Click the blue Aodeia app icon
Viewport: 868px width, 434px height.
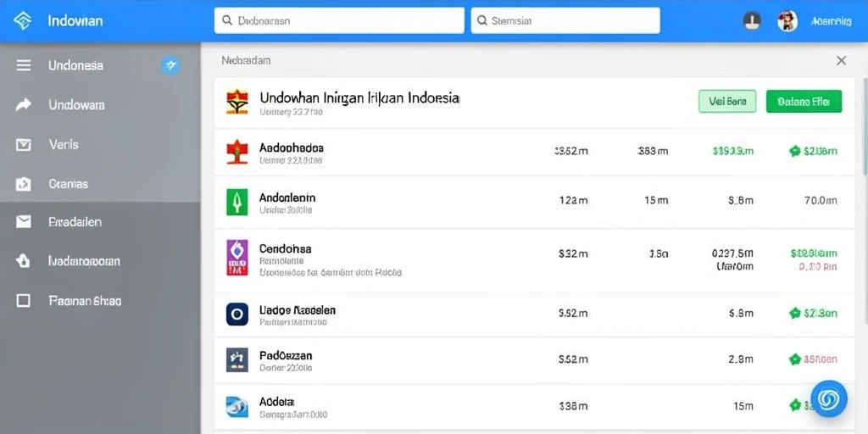click(x=237, y=407)
